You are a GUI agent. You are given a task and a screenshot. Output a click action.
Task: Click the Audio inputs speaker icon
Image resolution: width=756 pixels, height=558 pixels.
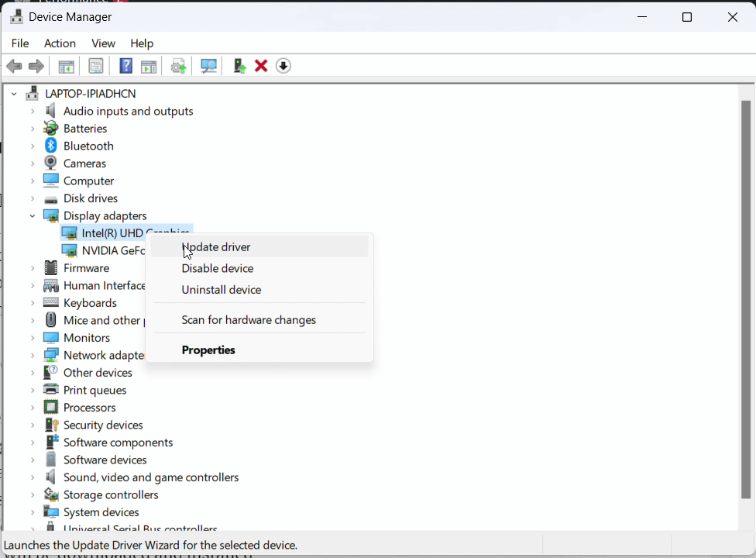coord(50,111)
